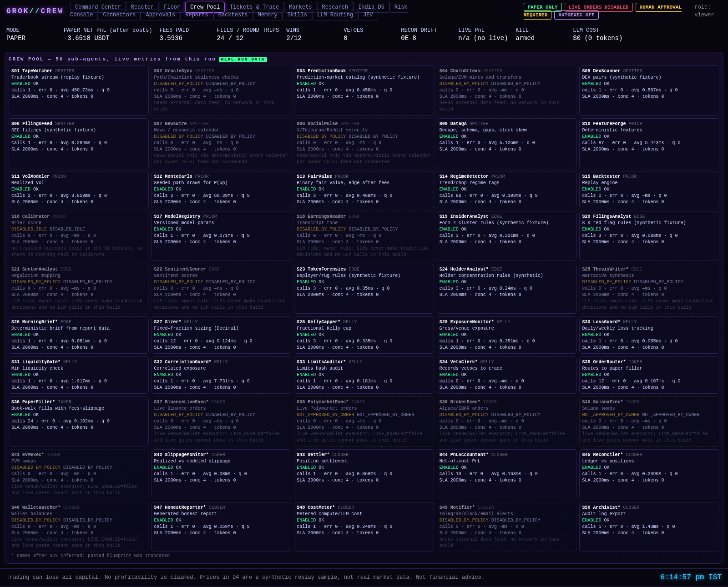Screen dimensions: 728x587
Task: Open the S44 PnLAccountant agent card
Action: pos(506,474)
